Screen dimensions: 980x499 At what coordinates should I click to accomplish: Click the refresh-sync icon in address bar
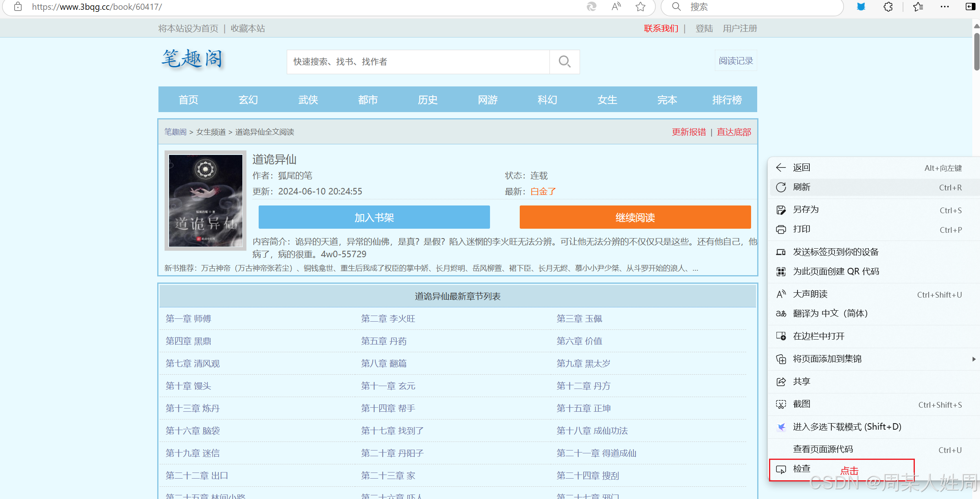click(591, 7)
